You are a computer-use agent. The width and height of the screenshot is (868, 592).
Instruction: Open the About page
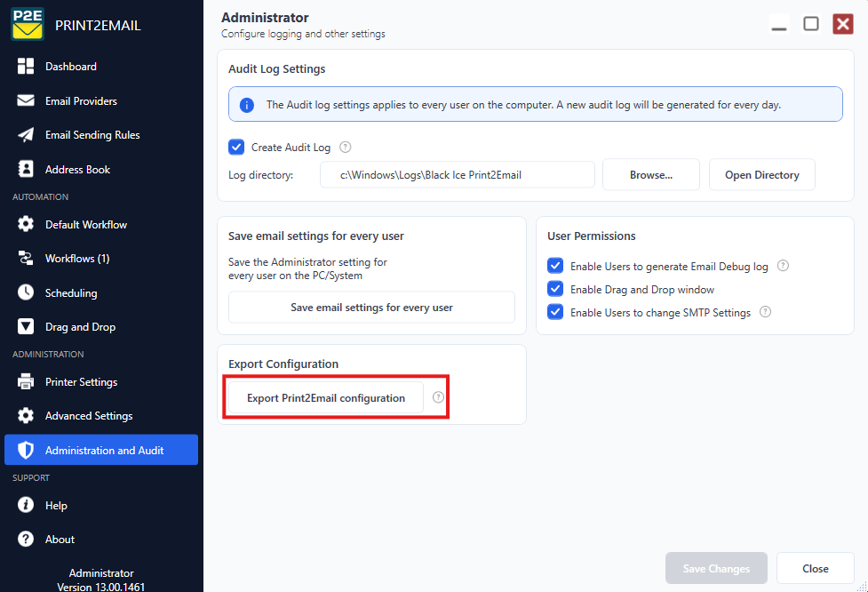pos(101,540)
